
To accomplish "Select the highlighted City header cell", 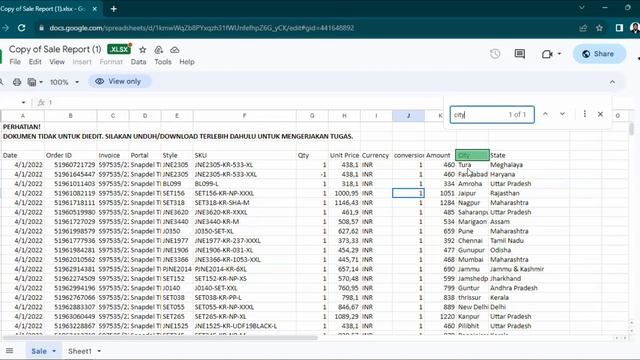I will tap(472, 155).
